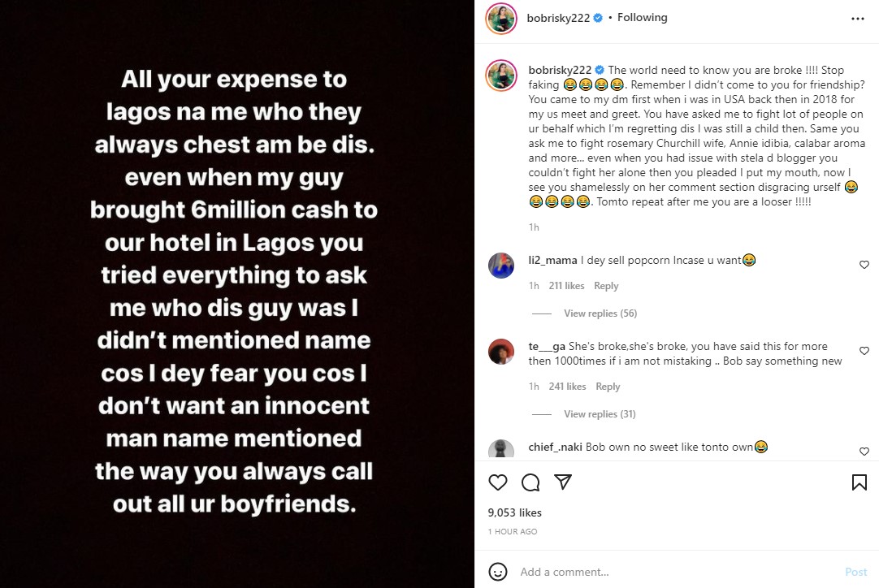Expand View replies (31)
Viewport: 879px width, 588px height.
click(x=600, y=414)
